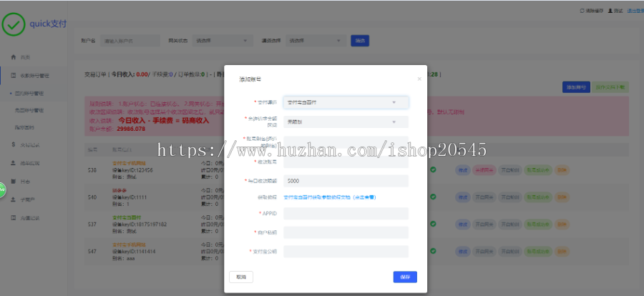The height and width of the screenshot is (296, 644).
Task: Click the 设备keyID:1111 text in row 540
Action: click(x=130, y=197)
